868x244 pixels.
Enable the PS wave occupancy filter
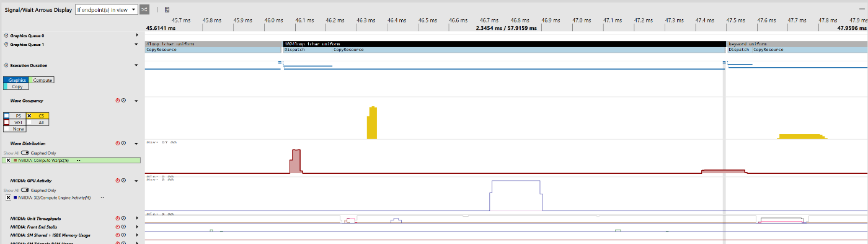click(7, 116)
